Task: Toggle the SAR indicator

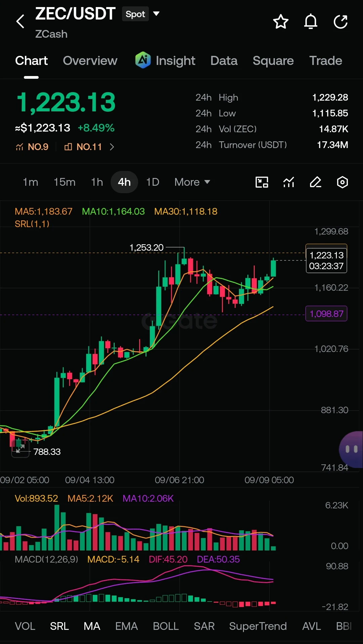Action: coord(204,626)
